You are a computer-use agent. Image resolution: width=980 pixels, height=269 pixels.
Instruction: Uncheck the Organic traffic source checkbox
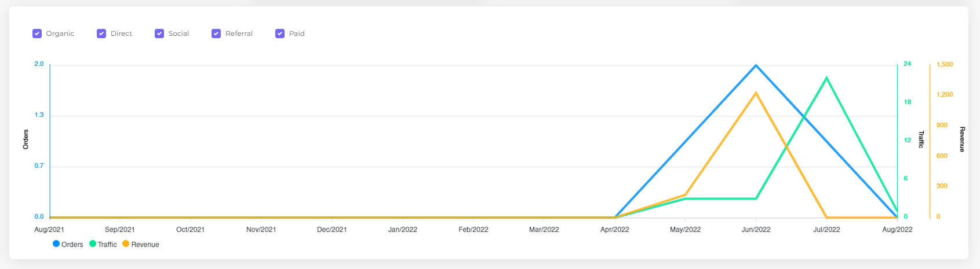click(x=37, y=34)
